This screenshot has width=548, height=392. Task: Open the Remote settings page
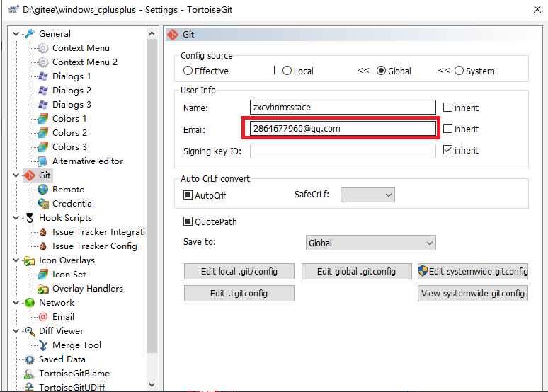[x=68, y=190]
